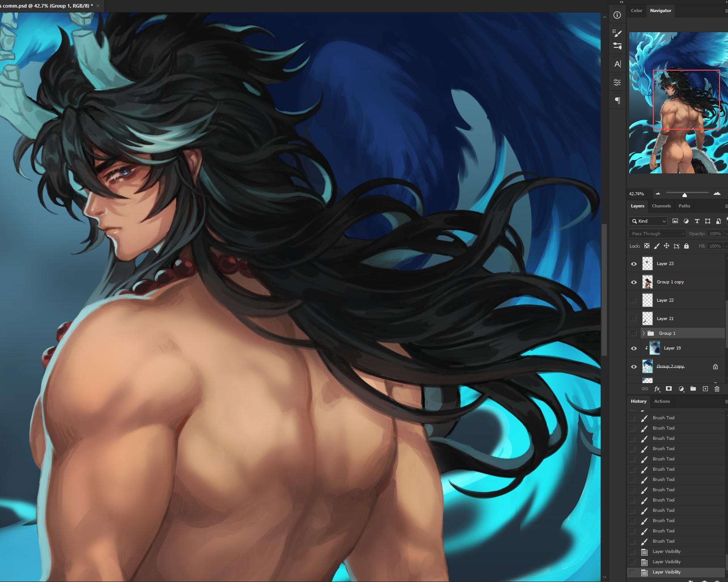This screenshot has width=728, height=582.
Task: Select the last Layer Visibility history state
Action: point(666,572)
